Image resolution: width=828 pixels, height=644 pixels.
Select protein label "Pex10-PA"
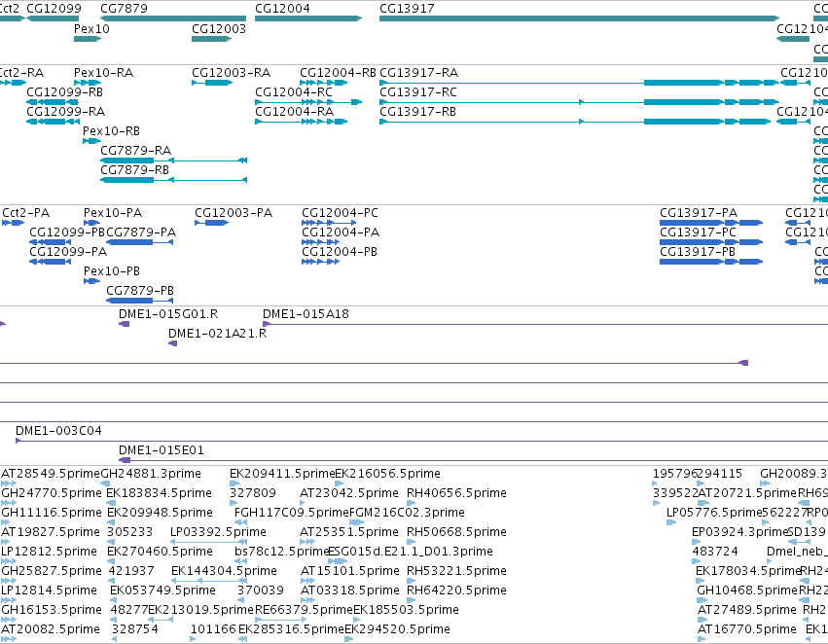tap(113, 213)
